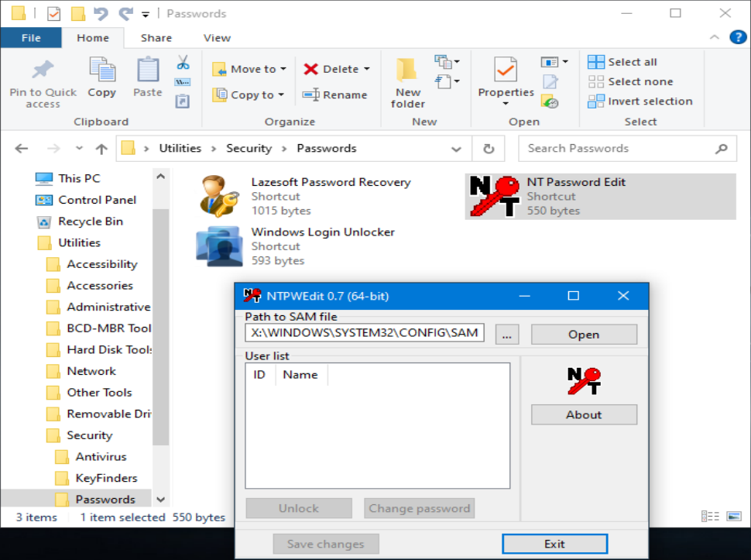This screenshot has height=560, width=751.
Task: Click quick access Properties checkmark in title bar
Action: [x=53, y=13]
